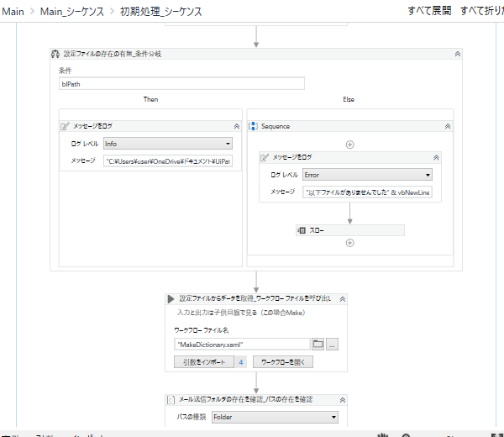Viewport: 504px width, 437px height.
Task: Select the Then branch label
Action: (150, 99)
